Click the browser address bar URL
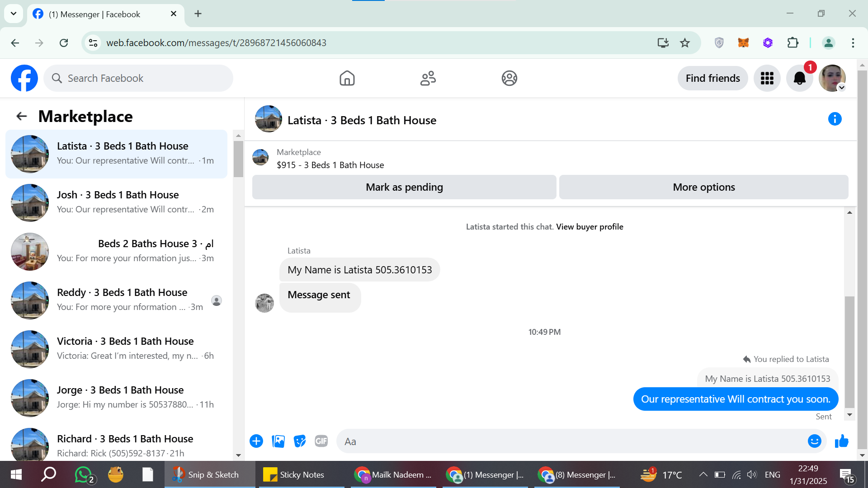The width and height of the screenshot is (868, 488). (x=216, y=43)
